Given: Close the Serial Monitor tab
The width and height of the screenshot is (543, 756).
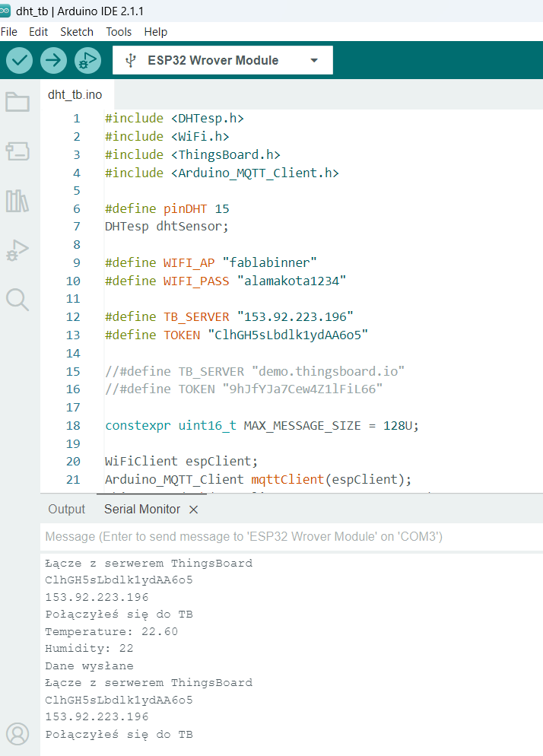Looking at the screenshot, I should pyautogui.click(x=193, y=510).
